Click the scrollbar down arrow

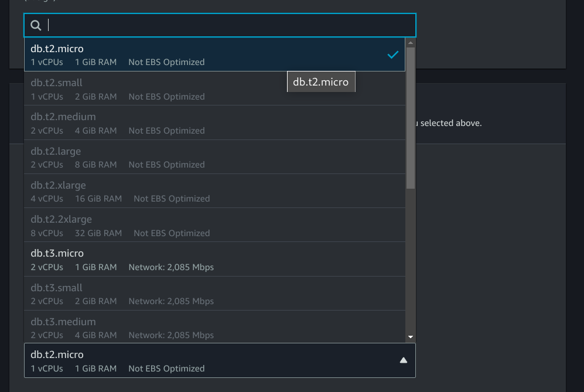pos(411,337)
